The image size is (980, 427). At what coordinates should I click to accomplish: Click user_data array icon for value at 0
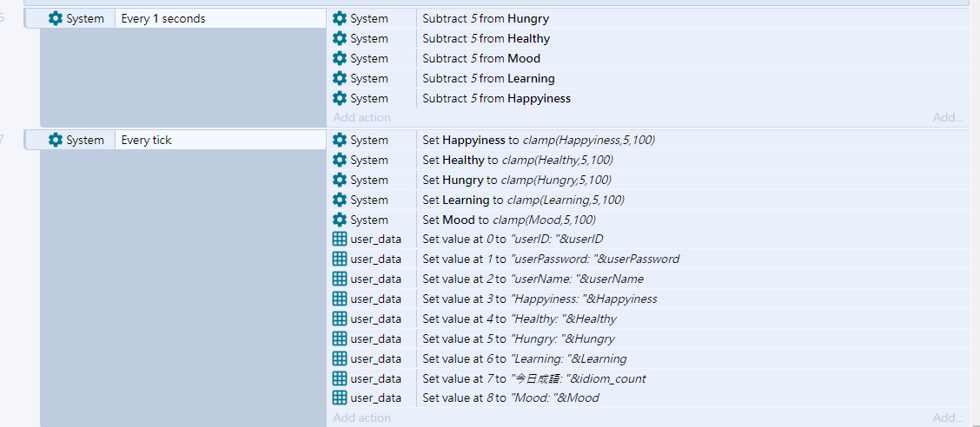(340, 239)
